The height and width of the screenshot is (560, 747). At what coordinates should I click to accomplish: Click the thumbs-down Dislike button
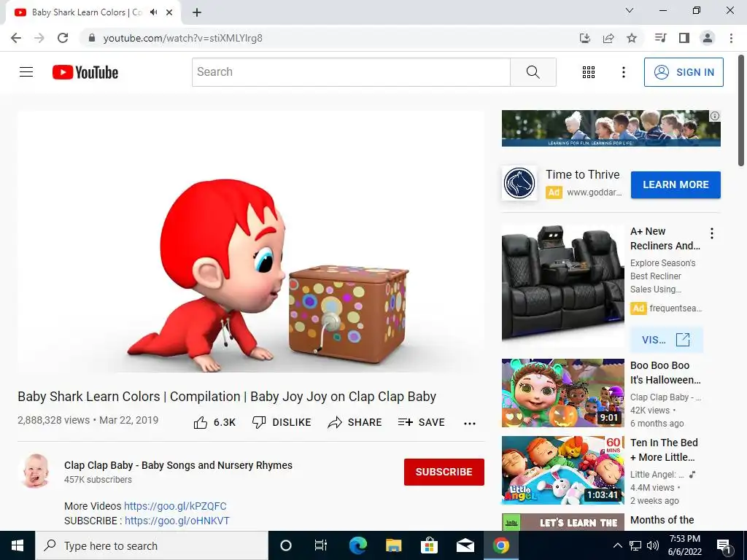(282, 422)
